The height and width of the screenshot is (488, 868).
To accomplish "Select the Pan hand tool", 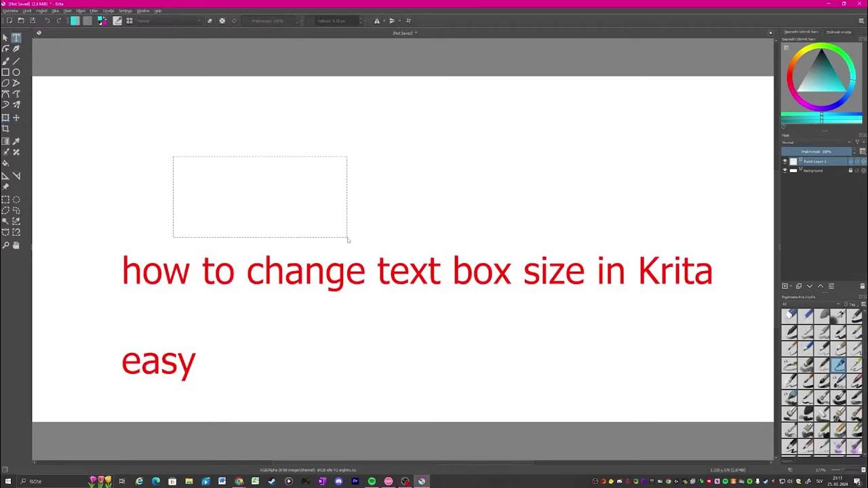I will tap(16, 245).
